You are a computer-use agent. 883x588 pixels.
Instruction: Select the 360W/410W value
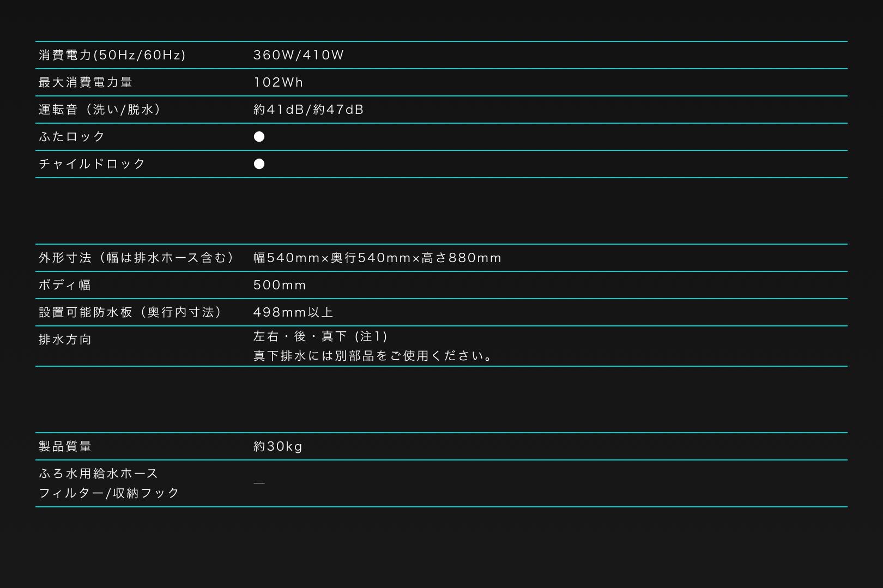(298, 55)
